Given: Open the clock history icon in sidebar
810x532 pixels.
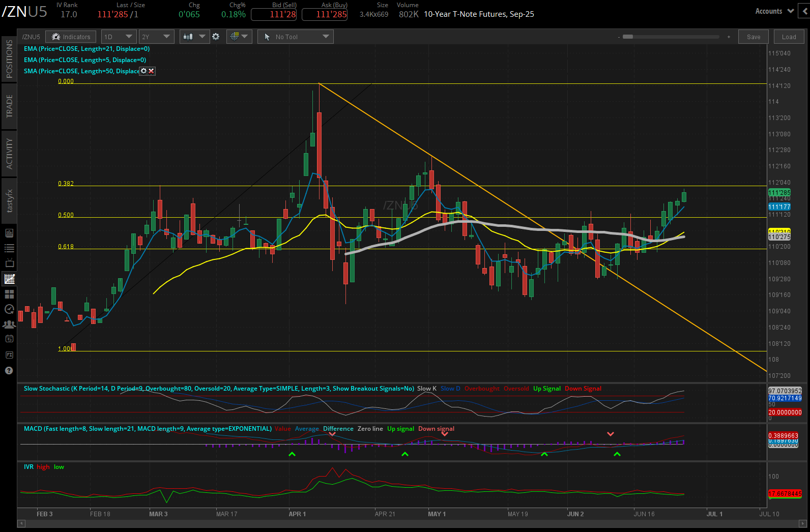Looking at the screenshot, I should pos(9,309).
